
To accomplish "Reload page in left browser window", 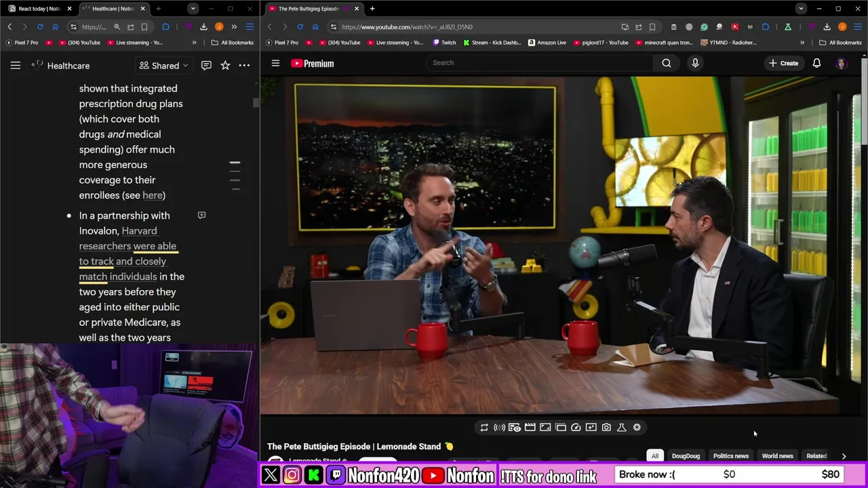I will click(40, 26).
